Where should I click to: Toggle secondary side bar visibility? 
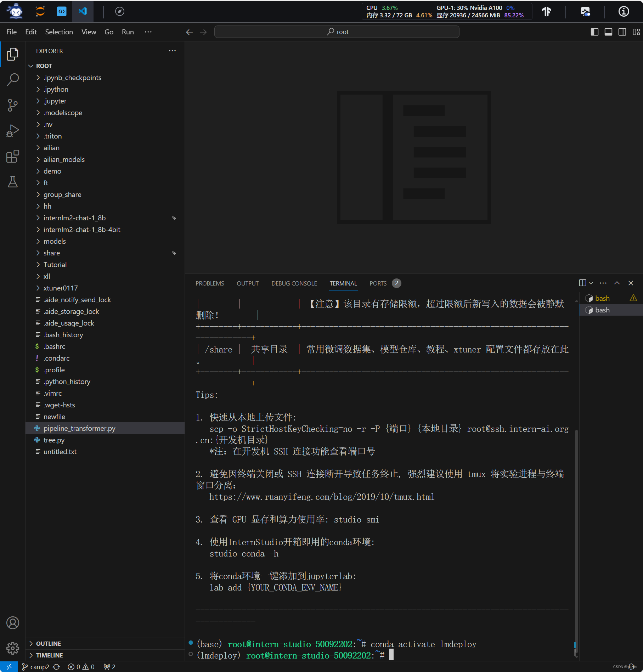tap(622, 32)
